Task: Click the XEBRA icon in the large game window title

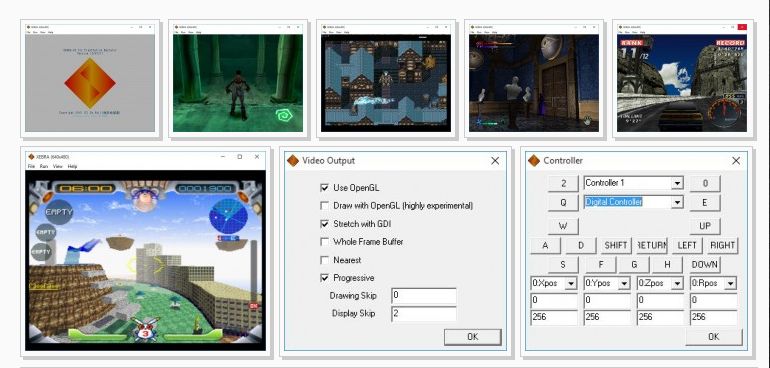Action: [31, 157]
